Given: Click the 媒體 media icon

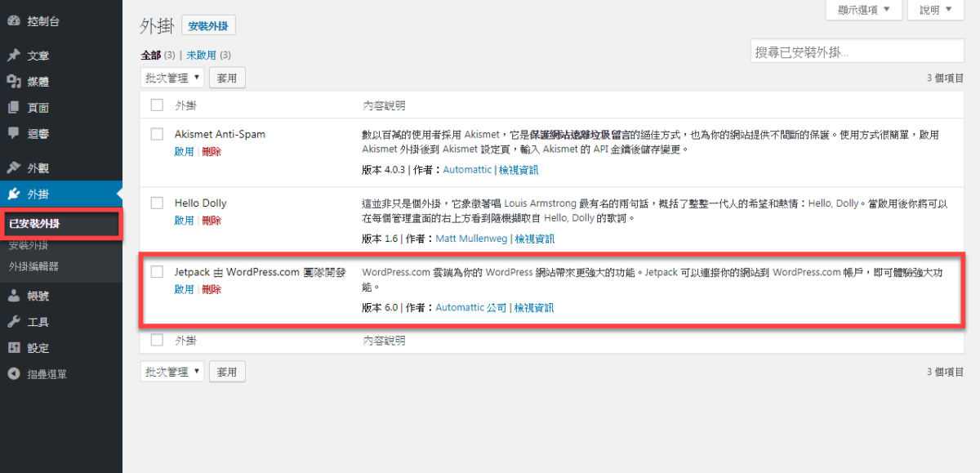Looking at the screenshot, I should click(13, 82).
